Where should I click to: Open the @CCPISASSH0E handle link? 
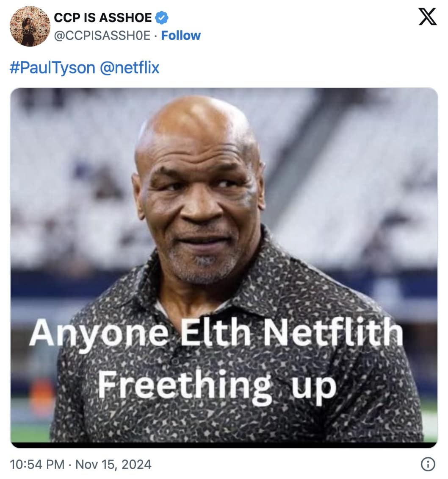pos(102,36)
